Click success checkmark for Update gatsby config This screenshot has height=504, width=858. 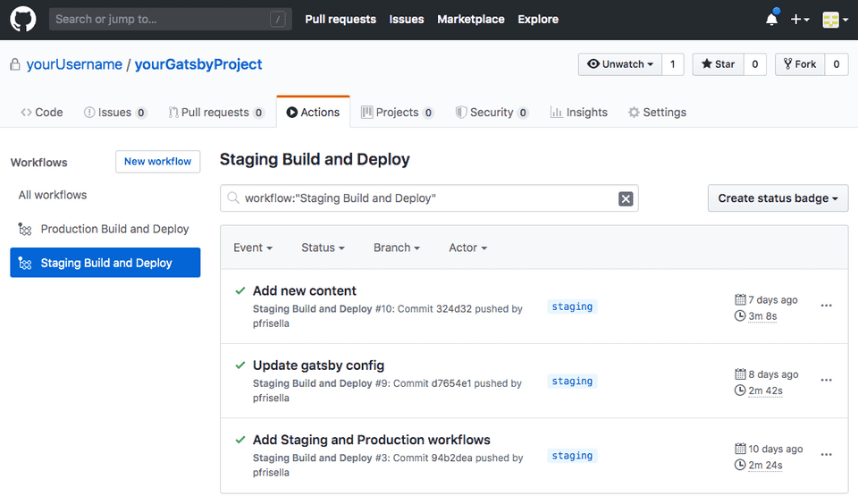point(240,365)
